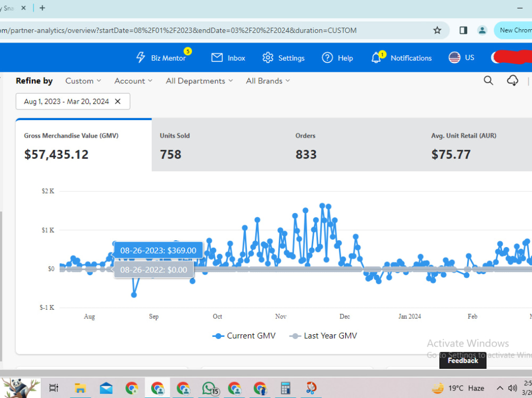This screenshot has height=398, width=532.
Task: Expand the All Brands dropdown
Action: click(268, 81)
